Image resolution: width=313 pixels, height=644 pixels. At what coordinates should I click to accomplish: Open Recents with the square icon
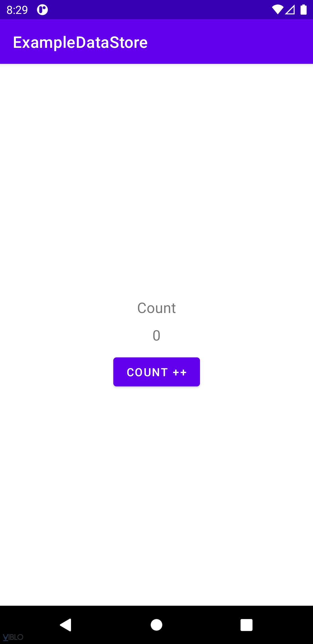[x=247, y=625]
